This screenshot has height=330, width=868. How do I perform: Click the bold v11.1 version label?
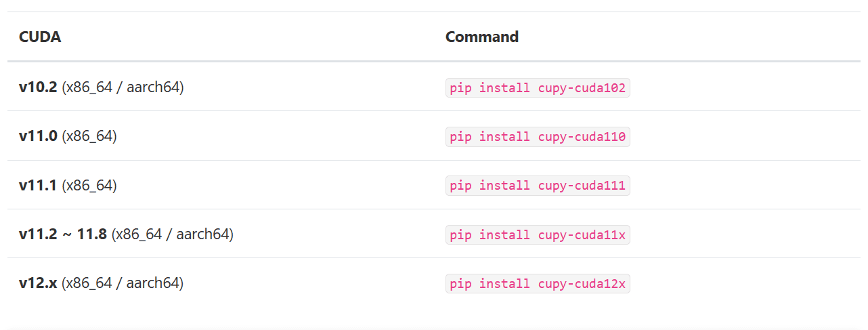(38, 185)
